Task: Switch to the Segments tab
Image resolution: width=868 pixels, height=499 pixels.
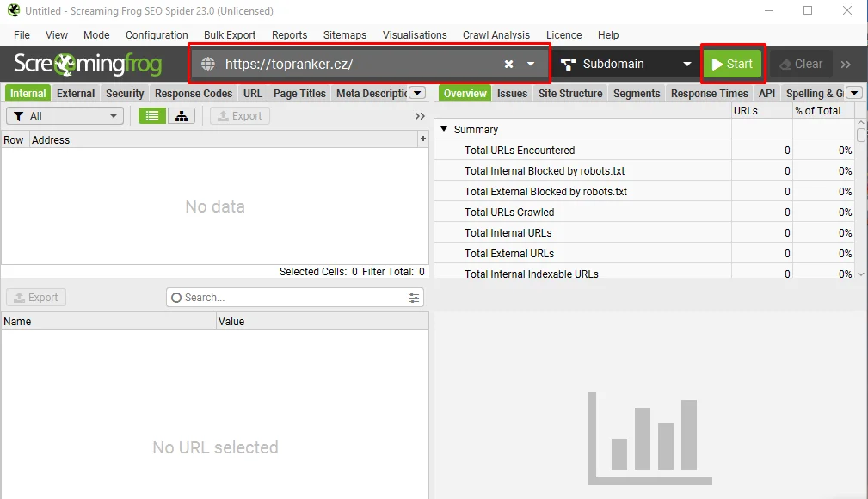Action: (x=637, y=93)
